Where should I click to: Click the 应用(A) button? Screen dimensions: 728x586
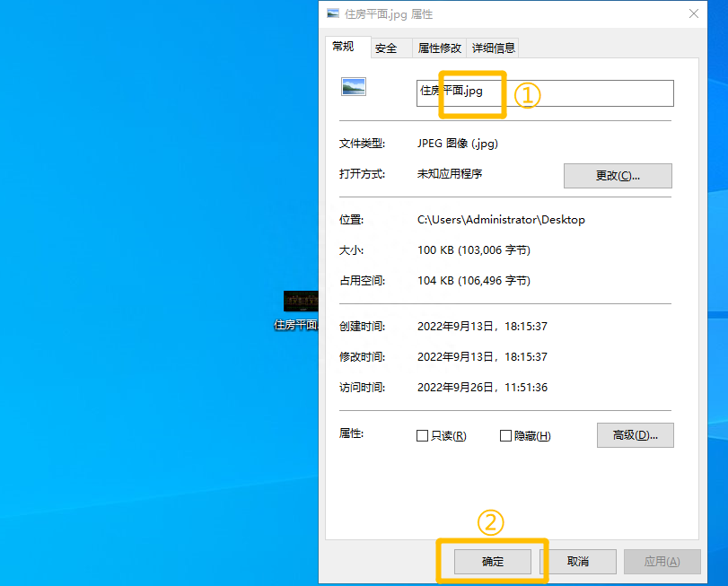tap(662, 561)
